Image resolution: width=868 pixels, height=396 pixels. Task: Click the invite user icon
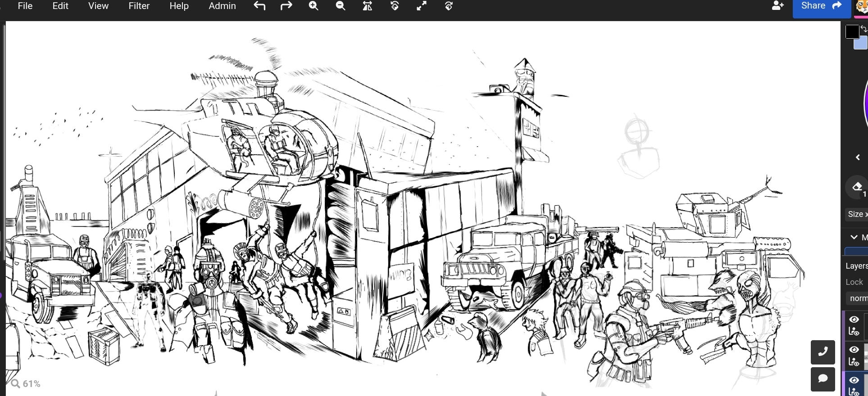point(777,6)
